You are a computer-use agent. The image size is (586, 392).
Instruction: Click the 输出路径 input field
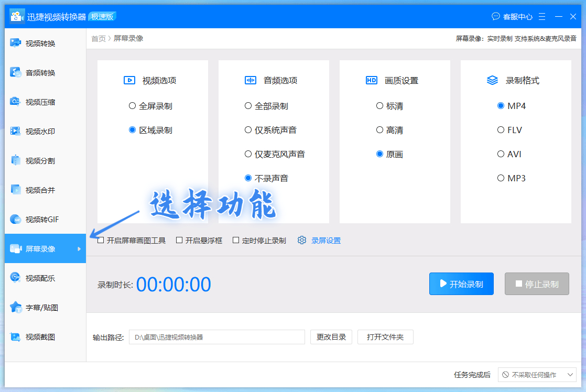tap(217, 337)
